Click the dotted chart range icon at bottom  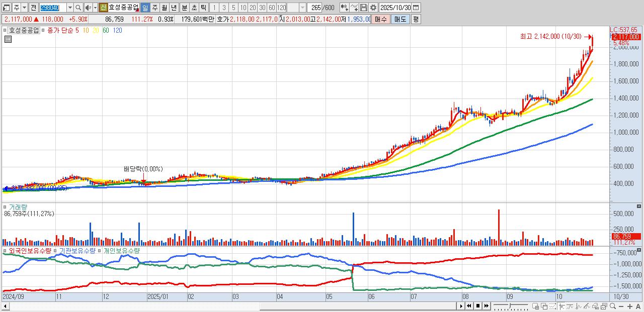coord(552,306)
